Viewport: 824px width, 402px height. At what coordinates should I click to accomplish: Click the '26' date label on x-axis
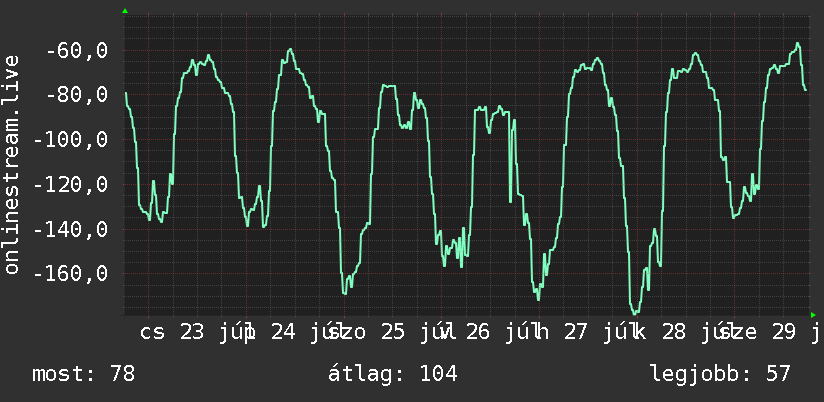coord(478,332)
